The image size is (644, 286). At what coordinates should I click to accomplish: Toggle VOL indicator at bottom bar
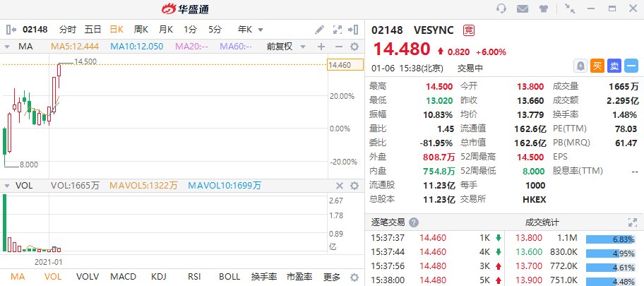coord(52,277)
